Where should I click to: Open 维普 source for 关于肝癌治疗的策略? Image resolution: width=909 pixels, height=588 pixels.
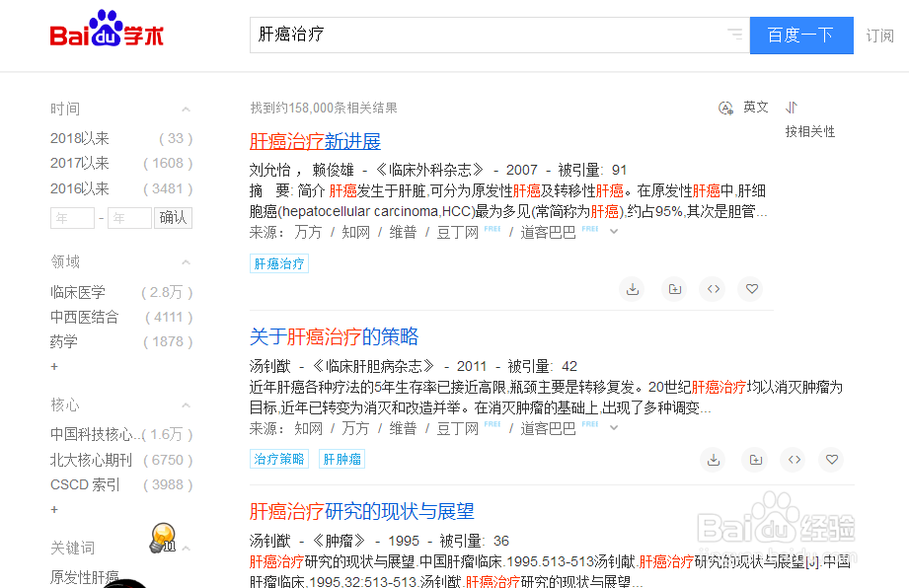(403, 429)
